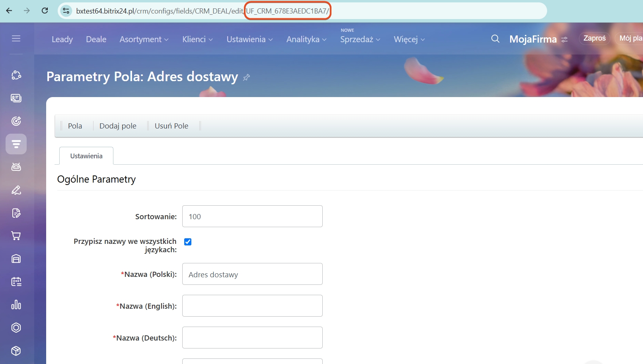
Task: Click the Nazwa (Polski) input field
Action: (252, 274)
